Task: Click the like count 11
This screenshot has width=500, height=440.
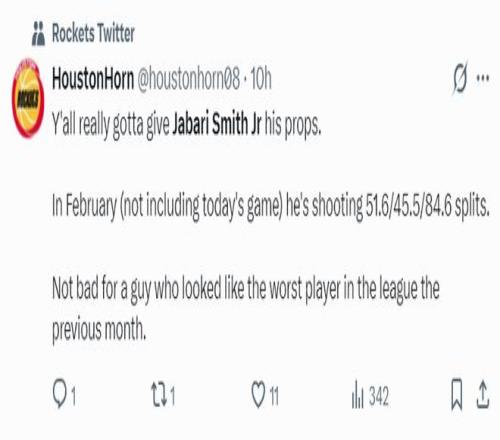Action: [274, 396]
